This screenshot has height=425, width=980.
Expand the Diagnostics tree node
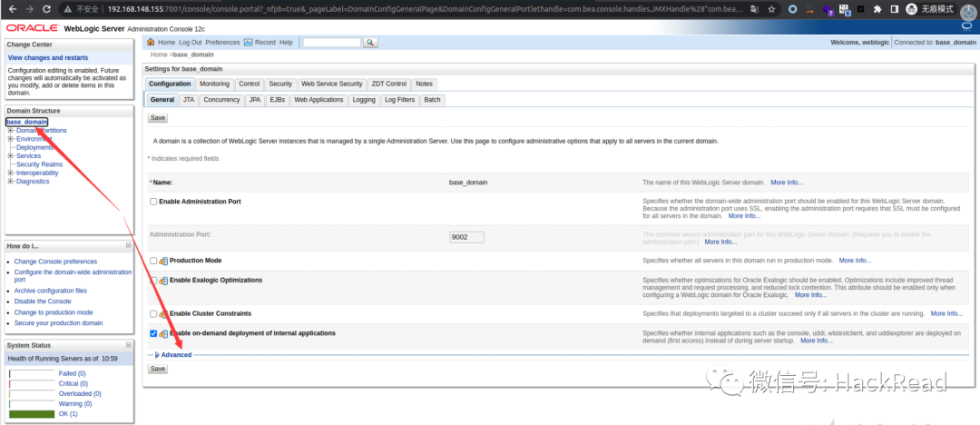(11, 182)
